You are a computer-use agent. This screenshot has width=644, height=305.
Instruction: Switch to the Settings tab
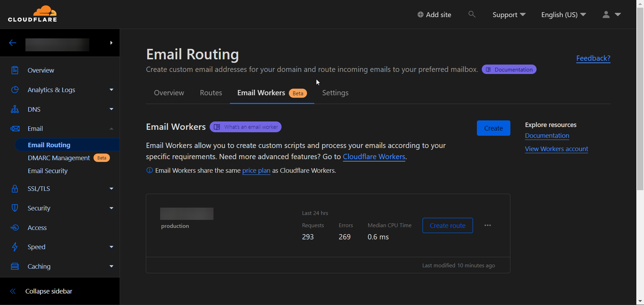pyautogui.click(x=335, y=93)
